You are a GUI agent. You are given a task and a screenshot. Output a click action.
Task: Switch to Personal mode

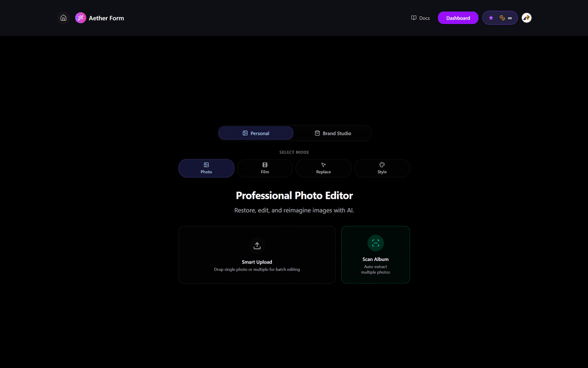click(x=256, y=133)
